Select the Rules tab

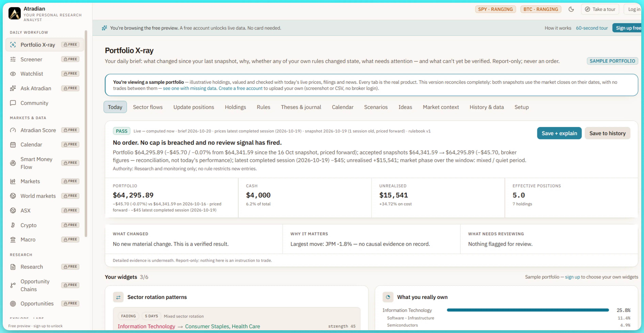pyautogui.click(x=263, y=107)
